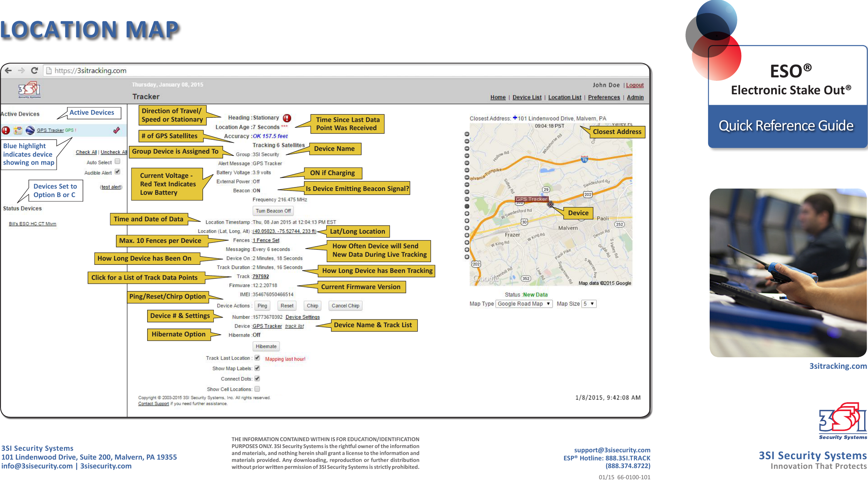Click the IMEI number 354676050466514
868x480 pixels.
point(273,294)
